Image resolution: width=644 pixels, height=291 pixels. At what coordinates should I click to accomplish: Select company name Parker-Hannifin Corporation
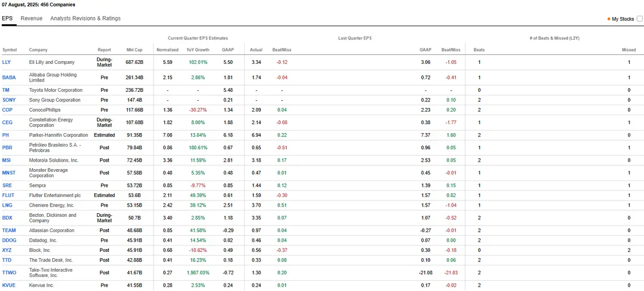click(x=58, y=135)
